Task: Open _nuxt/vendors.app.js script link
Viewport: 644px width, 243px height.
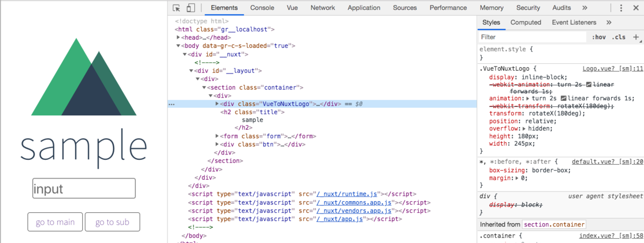Action: pos(355,211)
